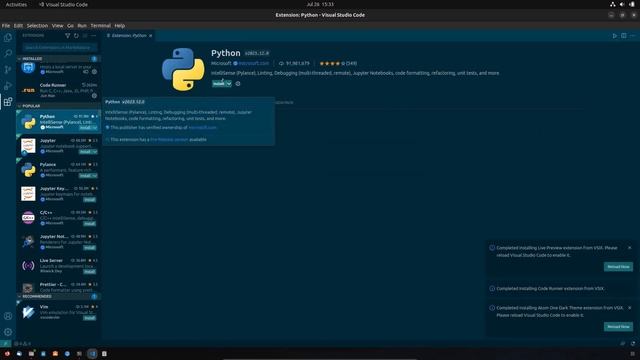Open editor more actions at top right
640x360 pixels.
click(x=632, y=36)
